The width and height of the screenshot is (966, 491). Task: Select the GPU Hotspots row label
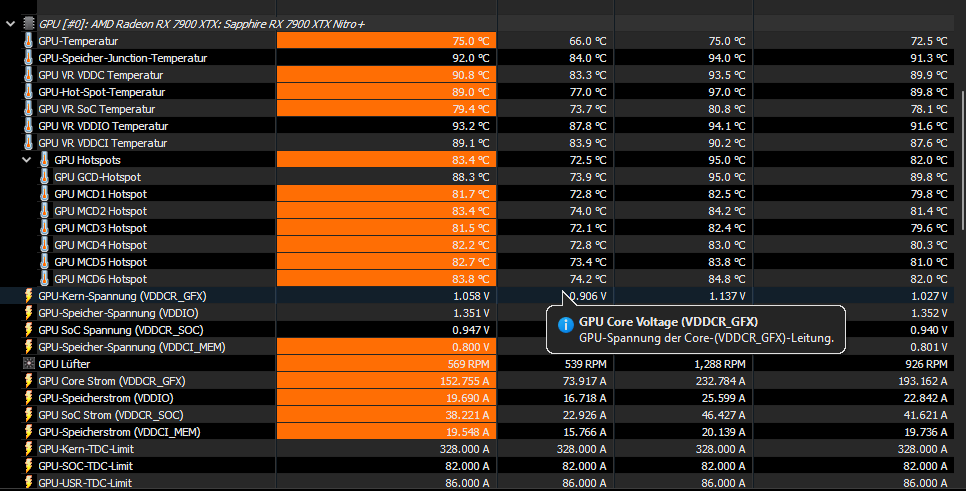coord(87,160)
